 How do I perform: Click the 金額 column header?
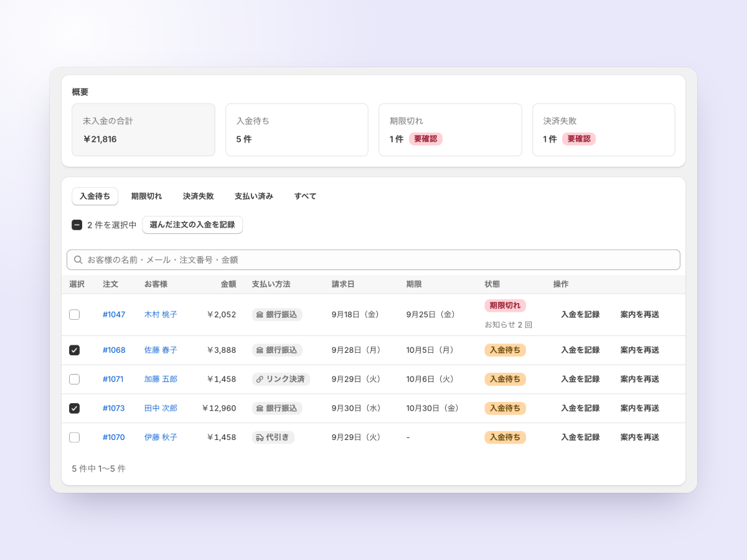(228, 284)
